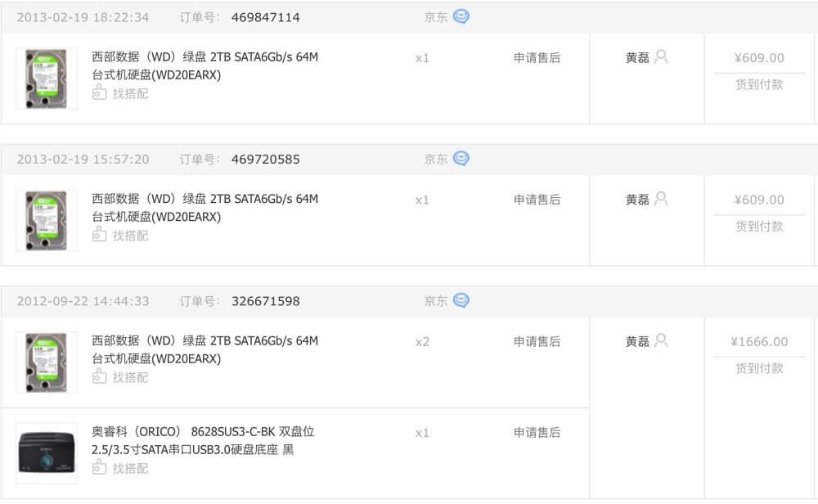Click the user icon beside 黄磊 in order 469847114
This screenshot has height=504, width=818.
(x=661, y=57)
